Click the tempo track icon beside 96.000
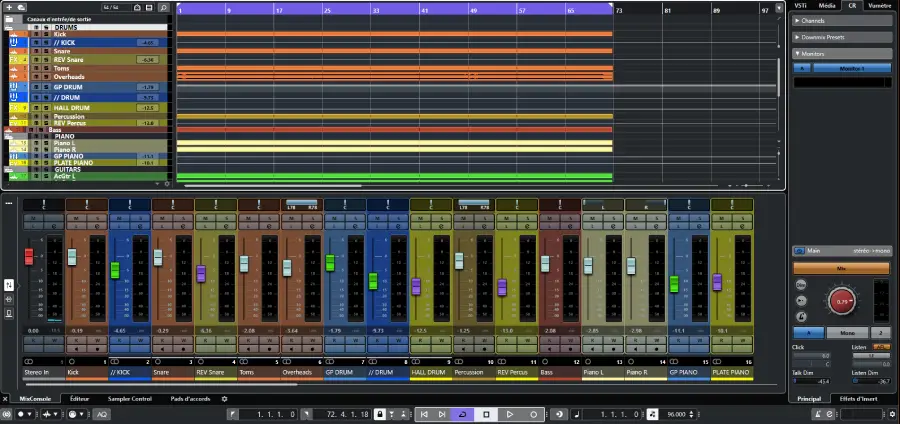This screenshot has height=424, width=900. click(x=653, y=414)
